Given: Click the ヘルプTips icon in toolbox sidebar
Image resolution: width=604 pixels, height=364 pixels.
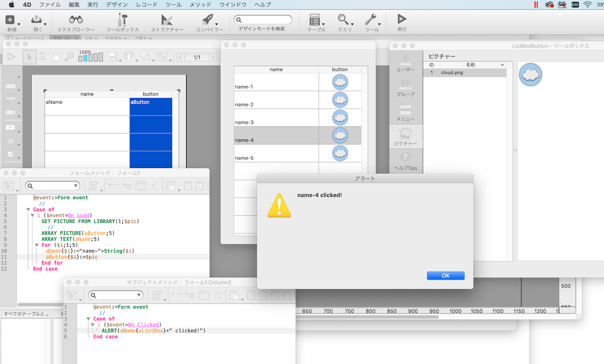Looking at the screenshot, I should [405, 162].
